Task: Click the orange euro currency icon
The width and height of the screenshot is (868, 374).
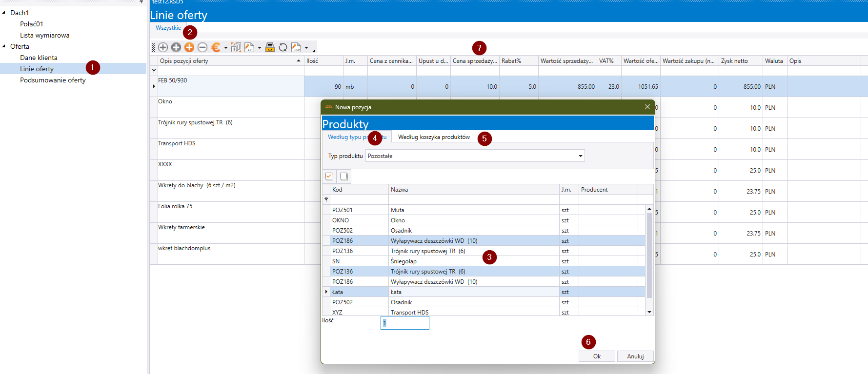Action: click(215, 47)
